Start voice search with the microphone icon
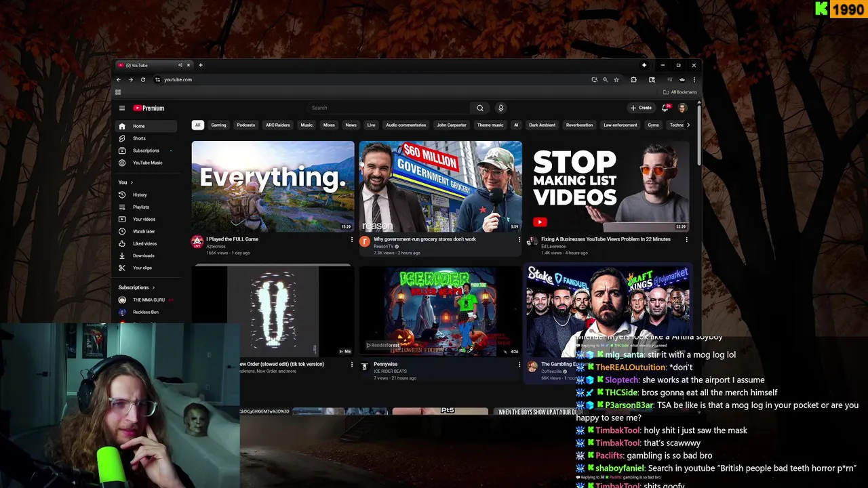Viewport: 868px width, 488px height. coord(500,108)
